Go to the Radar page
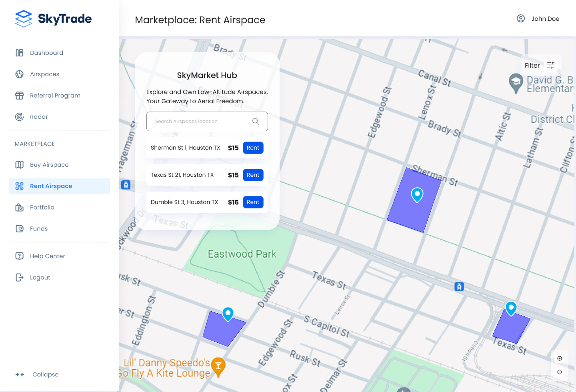Viewport: 576px width, 392px height. click(x=39, y=117)
